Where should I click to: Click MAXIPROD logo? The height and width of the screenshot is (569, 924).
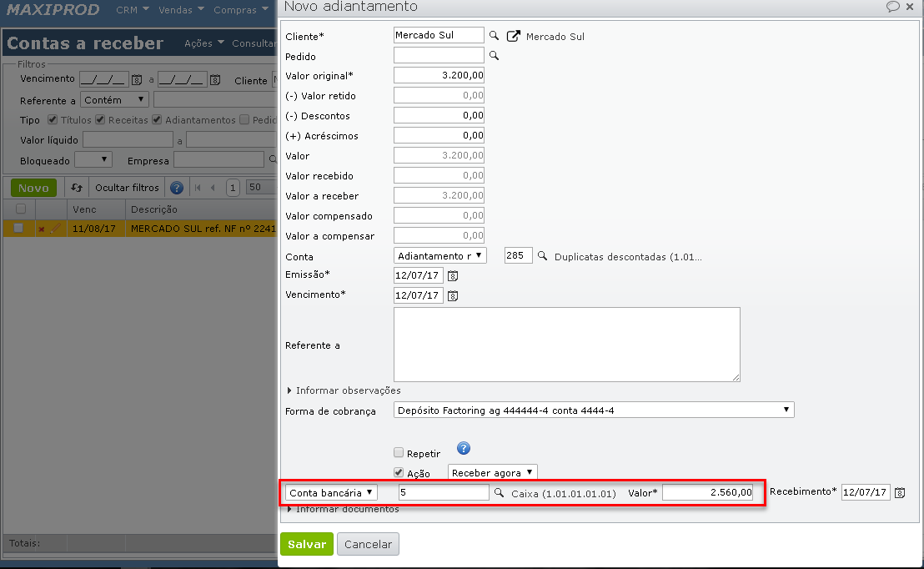53,9
